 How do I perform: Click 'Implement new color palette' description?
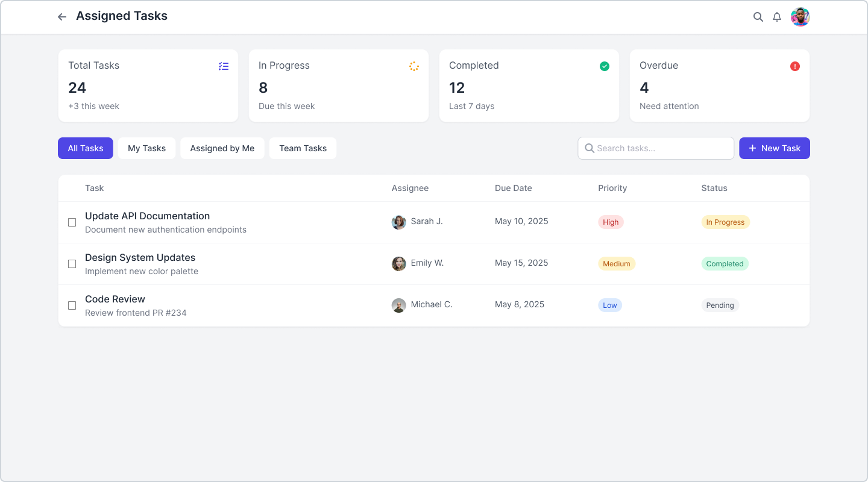pyautogui.click(x=142, y=271)
